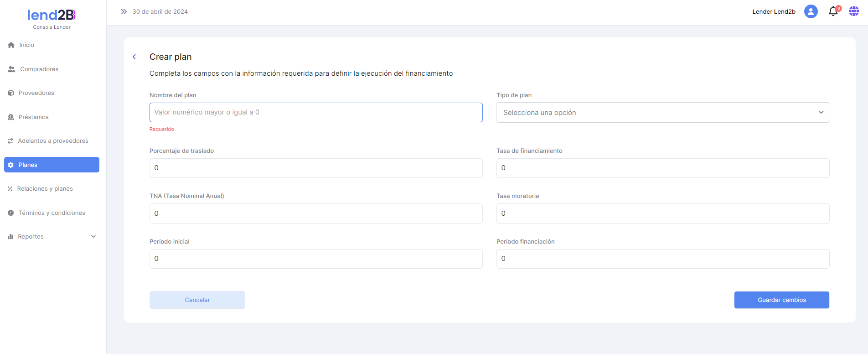Focus the Nombre del plan field
Screen dimensions: 868x354
tap(315, 113)
